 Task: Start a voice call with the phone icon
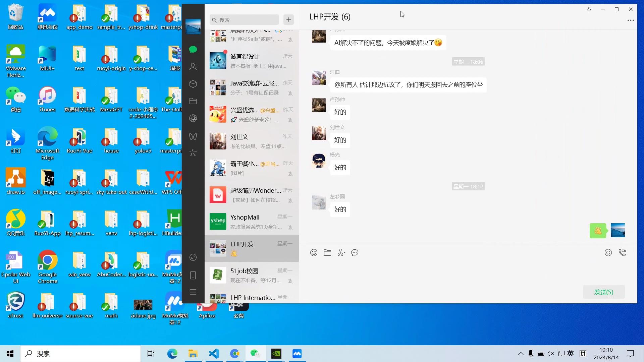tap(622, 253)
